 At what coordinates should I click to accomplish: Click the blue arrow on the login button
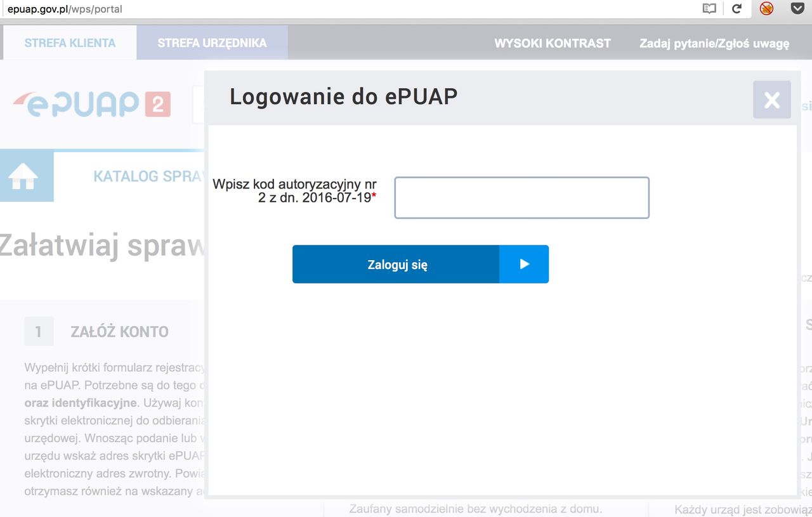coord(524,264)
